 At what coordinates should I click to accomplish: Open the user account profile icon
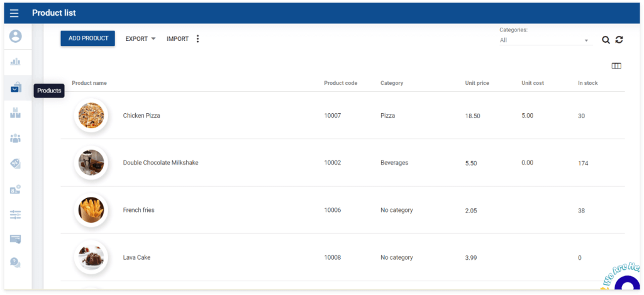coord(16,36)
